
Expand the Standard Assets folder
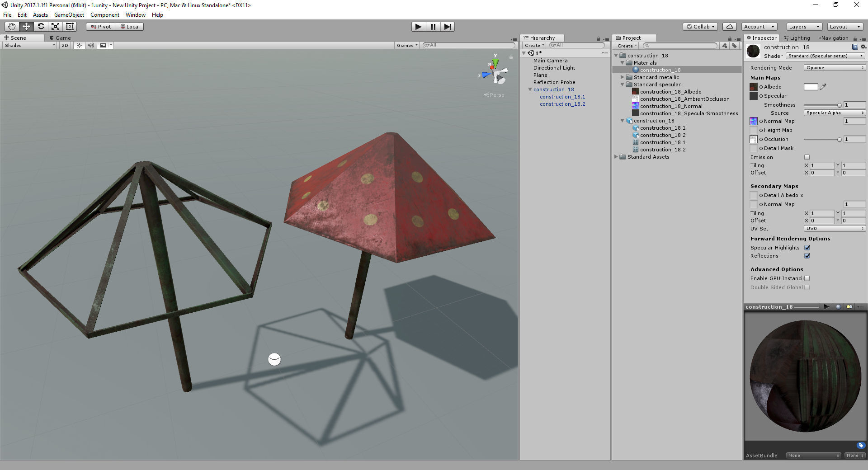click(x=616, y=157)
